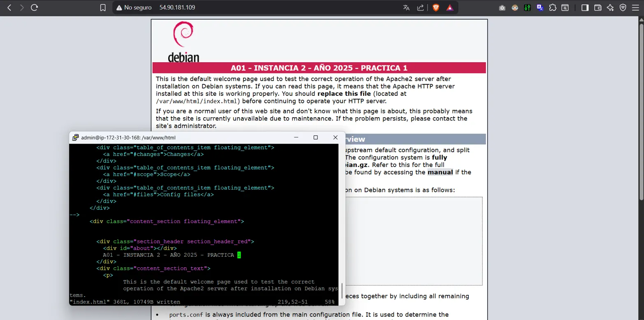Click the "No seguro" security warning

(x=134, y=8)
